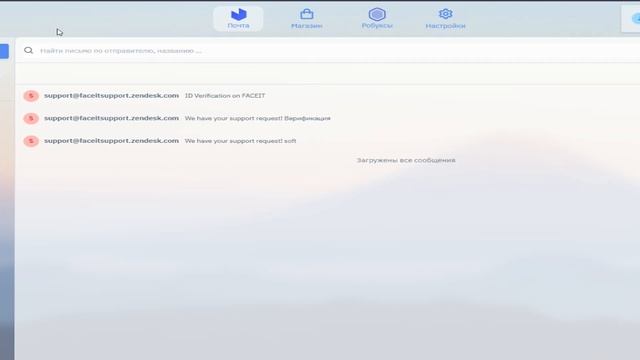
Task: Click sender avatar of ID Verification email
Action: click(x=31, y=96)
